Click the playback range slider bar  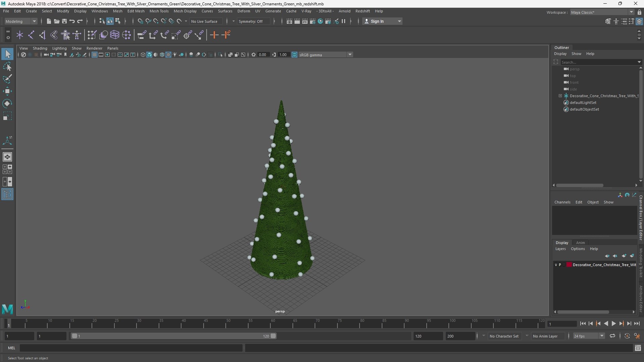[174, 336]
